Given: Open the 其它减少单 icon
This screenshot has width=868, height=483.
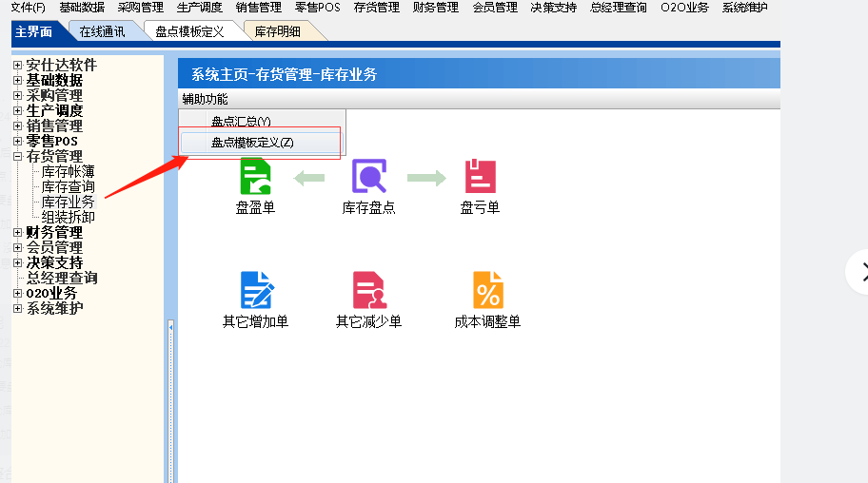Looking at the screenshot, I should pos(369,290).
